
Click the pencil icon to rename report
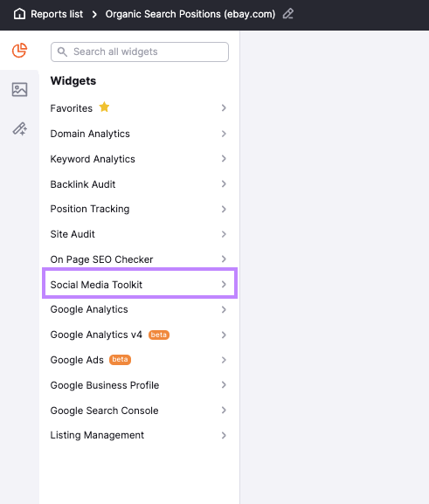point(287,14)
